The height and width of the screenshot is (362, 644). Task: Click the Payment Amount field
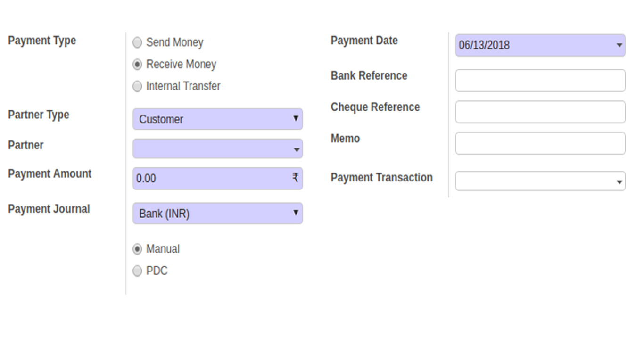(217, 178)
